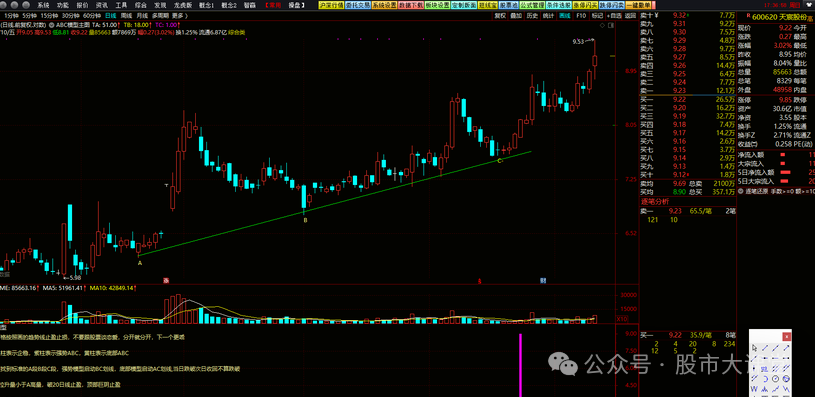Expand the 更多 periods dropdown

tap(180, 16)
